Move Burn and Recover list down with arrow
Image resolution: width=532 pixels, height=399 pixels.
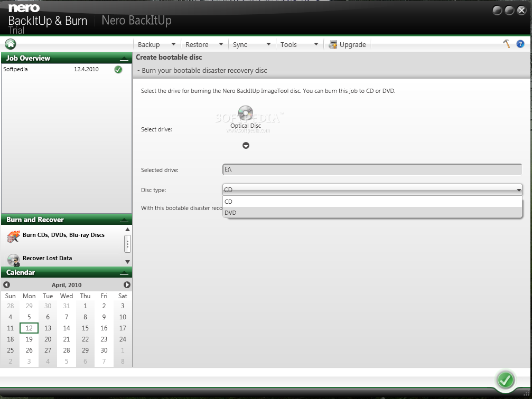click(x=127, y=262)
